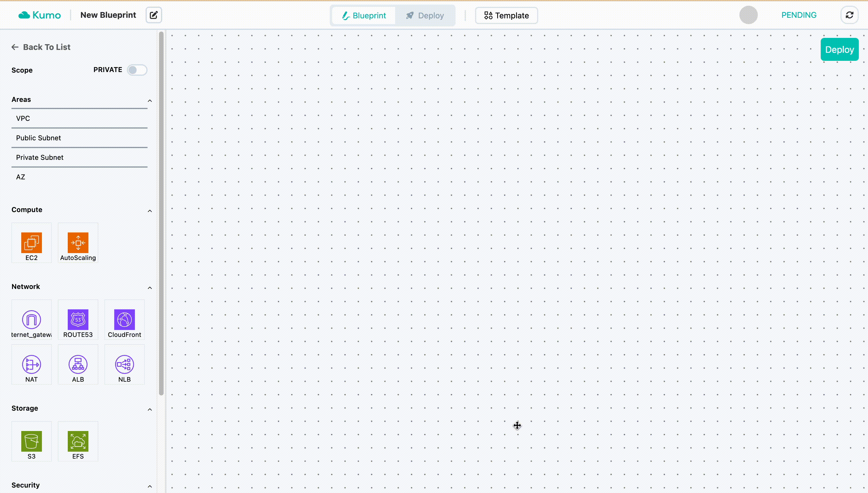The height and width of the screenshot is (493, 868).
Task: Select the VPC area item
Action: [80, 119]
